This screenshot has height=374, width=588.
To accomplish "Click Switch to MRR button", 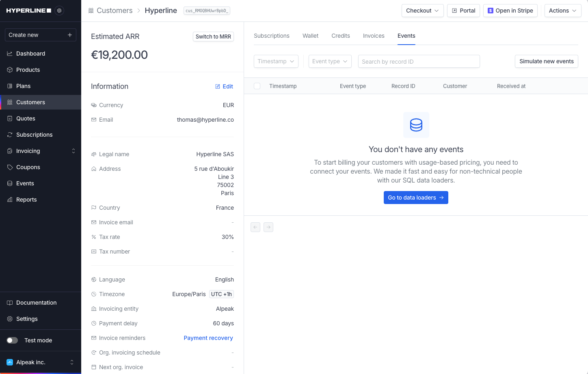I will click(x=213, y=37).
